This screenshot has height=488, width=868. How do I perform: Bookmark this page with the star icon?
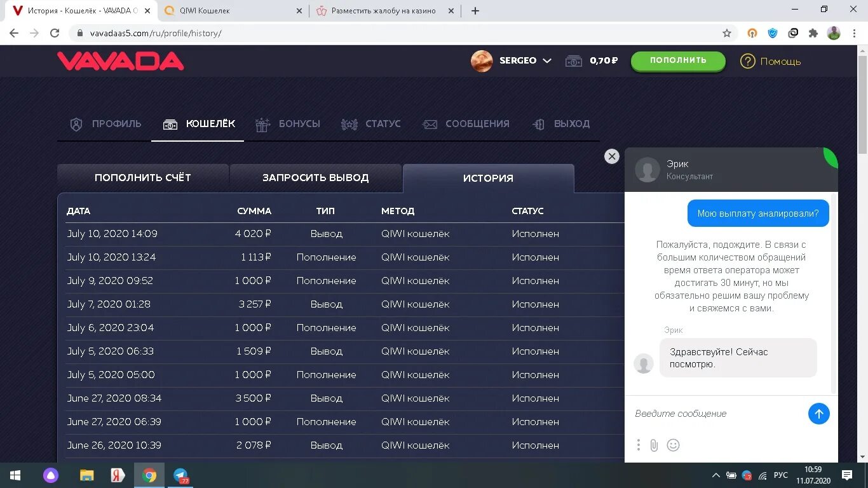coord(727,33)
